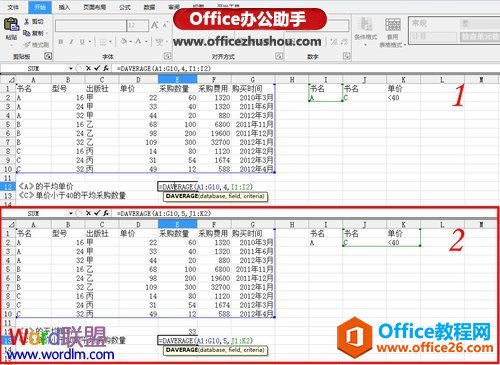Cancel entry with X in lower formula bar
Viewport: 500px width, 365px height.
click(x=88, y=213)
